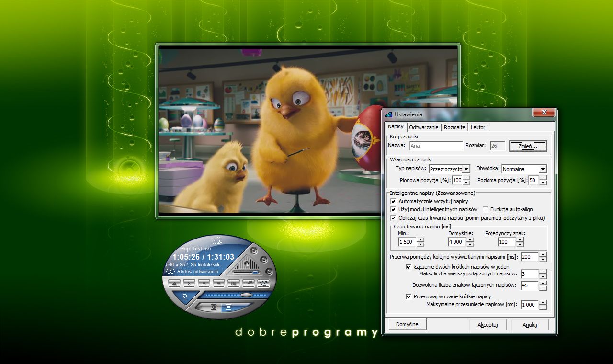Click the 'Zmień...' font button
The width and height of the screenshot is (613, 364).
point(528,146)
